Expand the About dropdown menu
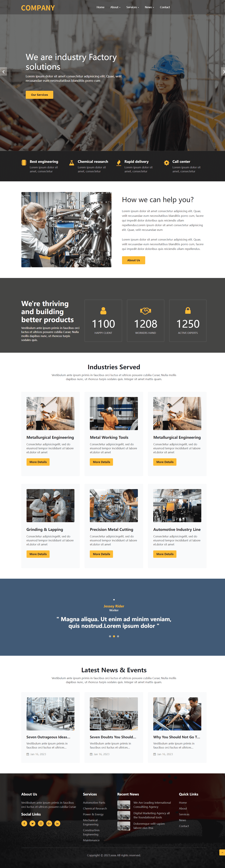 (115, 7)
